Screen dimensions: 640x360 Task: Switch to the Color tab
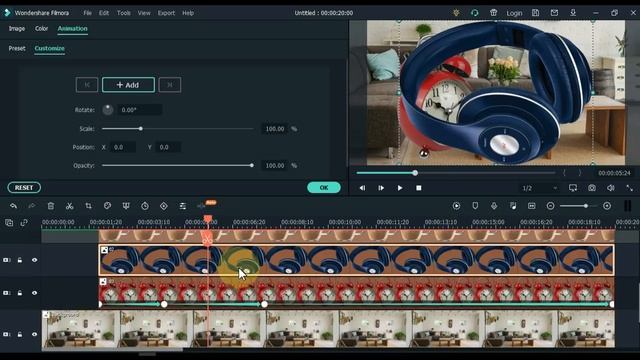[x=41, y=29]
